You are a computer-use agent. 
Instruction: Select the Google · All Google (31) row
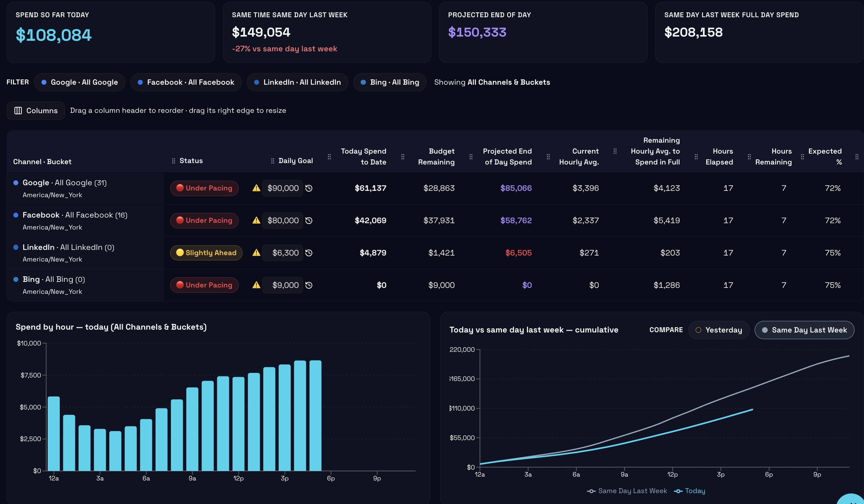pyautogui.click(x=434, y=188)
